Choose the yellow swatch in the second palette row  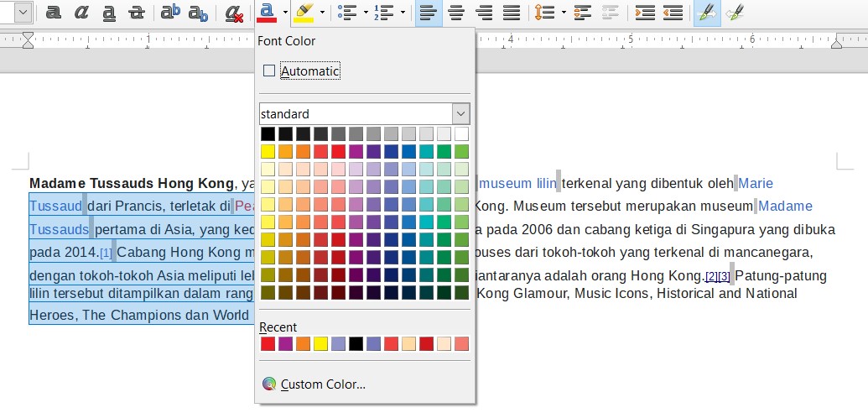tap(268, 151)
